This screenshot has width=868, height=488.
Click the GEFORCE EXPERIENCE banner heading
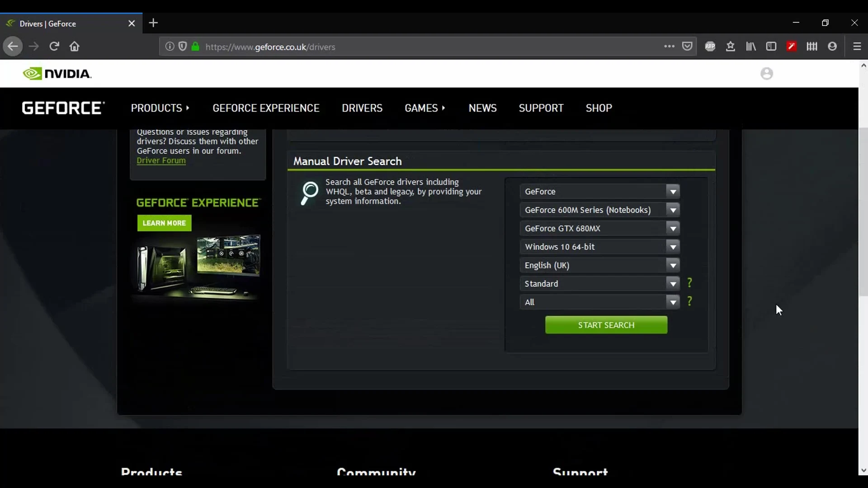[x=198, y=203]
